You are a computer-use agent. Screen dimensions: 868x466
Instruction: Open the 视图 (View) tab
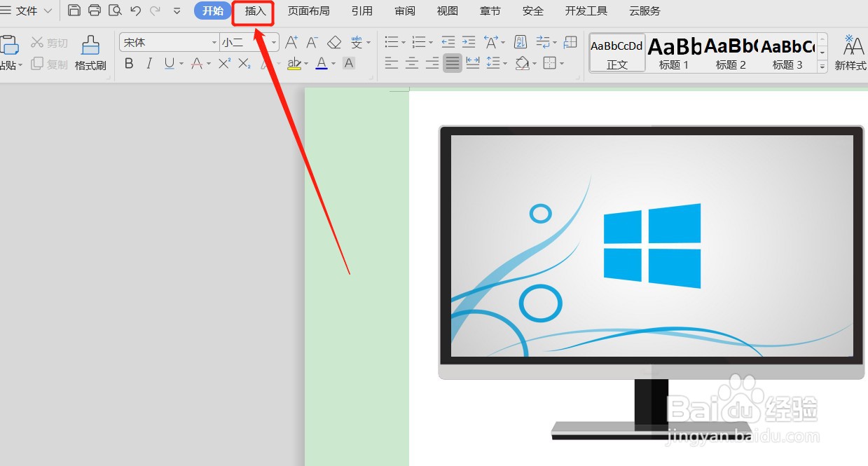pos(447,11)
